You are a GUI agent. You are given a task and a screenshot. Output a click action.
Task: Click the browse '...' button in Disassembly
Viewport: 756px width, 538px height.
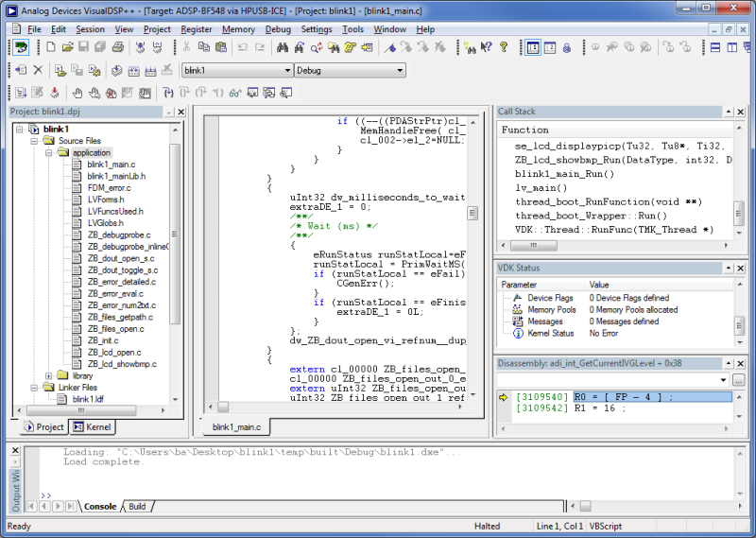tap(739, 380)
